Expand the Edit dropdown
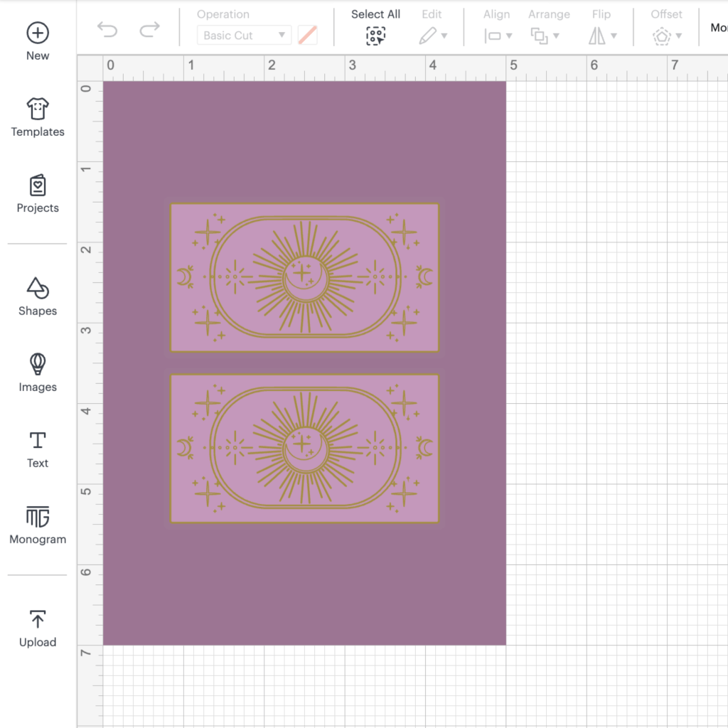Viewport: 728px width, 728px height. (x=432, y=36)
